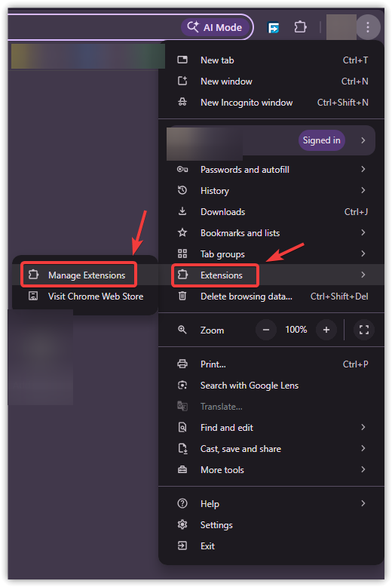This screenshot has width=392, height=587.
Task: Click the Manage Extensions puzzle icon
Action: 34,275
